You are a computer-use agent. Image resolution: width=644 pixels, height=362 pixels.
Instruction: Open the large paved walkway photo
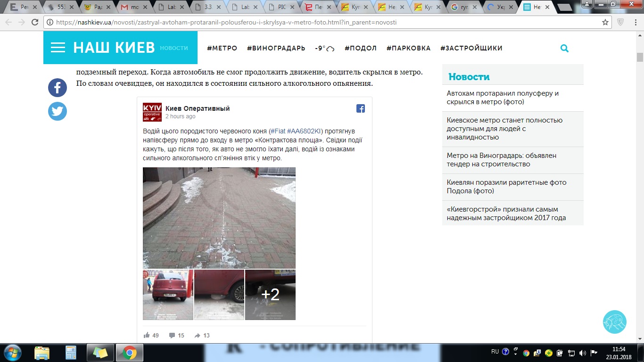tap(219, 218)
